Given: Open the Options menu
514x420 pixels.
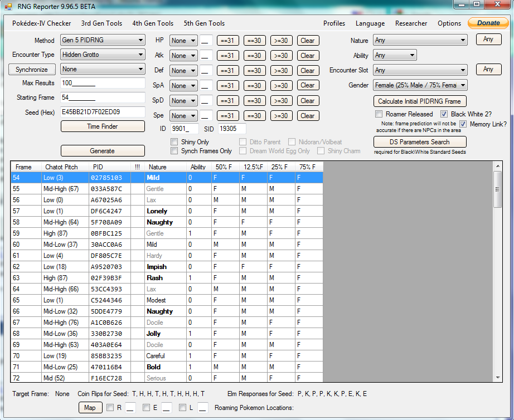Looking at the screenshot, I should coord(449,23).
